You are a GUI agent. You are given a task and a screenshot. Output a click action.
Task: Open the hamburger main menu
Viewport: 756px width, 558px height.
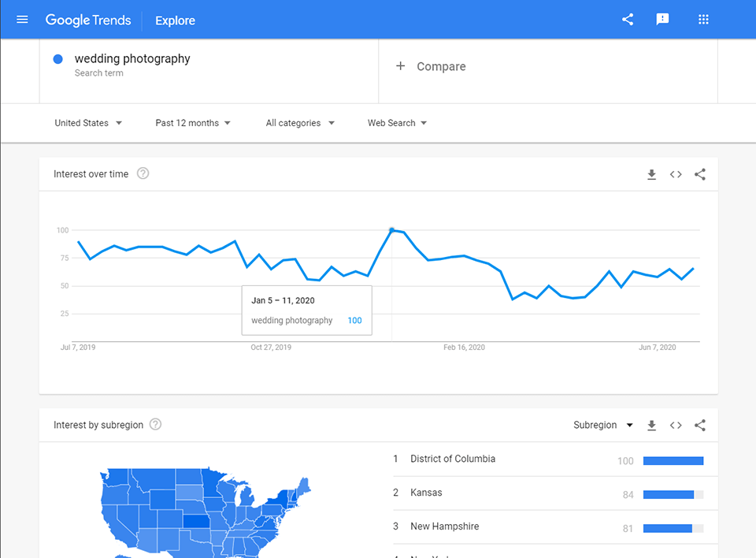pyautogui.click(x=22, y=20)
